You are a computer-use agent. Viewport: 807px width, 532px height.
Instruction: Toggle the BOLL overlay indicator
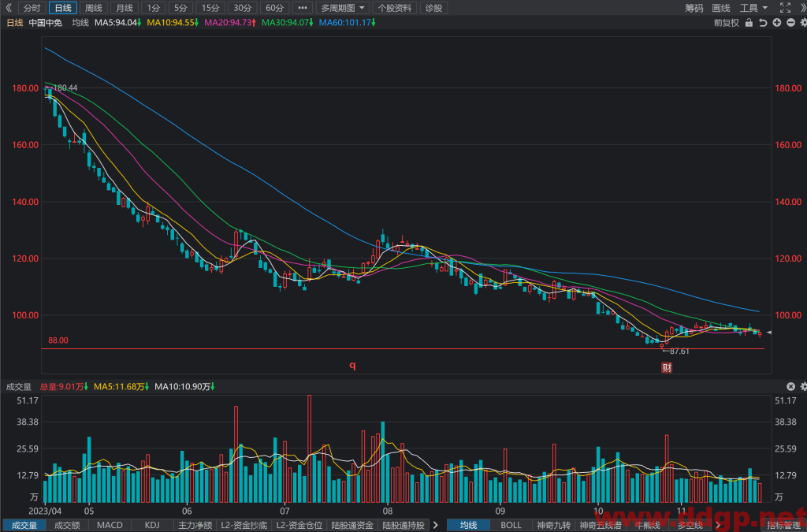511,526
